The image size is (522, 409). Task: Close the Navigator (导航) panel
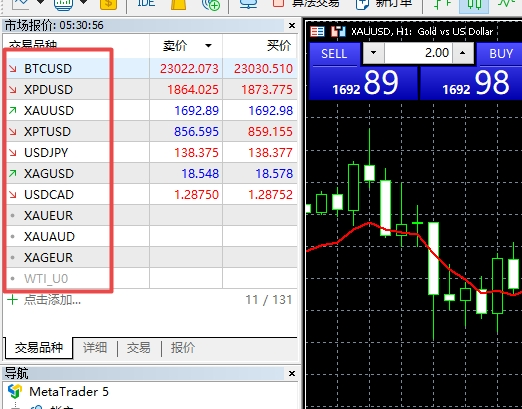292,373
